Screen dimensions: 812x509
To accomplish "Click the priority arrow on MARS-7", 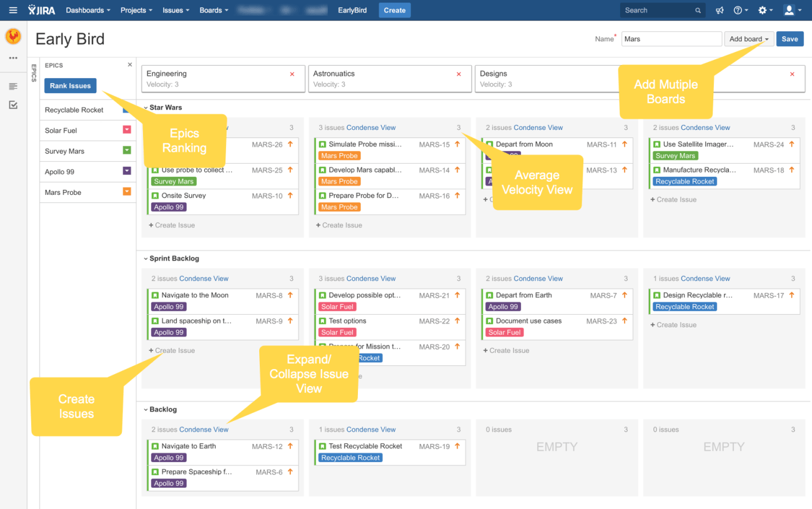I will (624, 295).
